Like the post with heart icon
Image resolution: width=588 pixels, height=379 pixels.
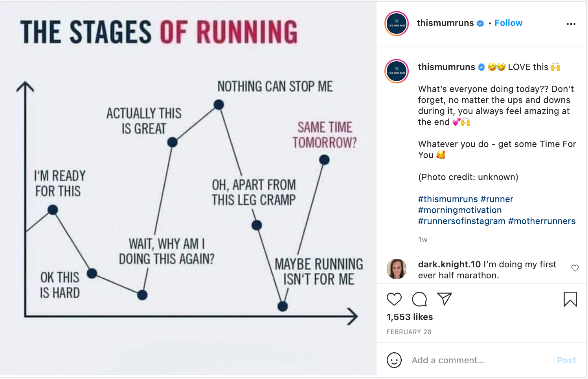pos(394,299)
